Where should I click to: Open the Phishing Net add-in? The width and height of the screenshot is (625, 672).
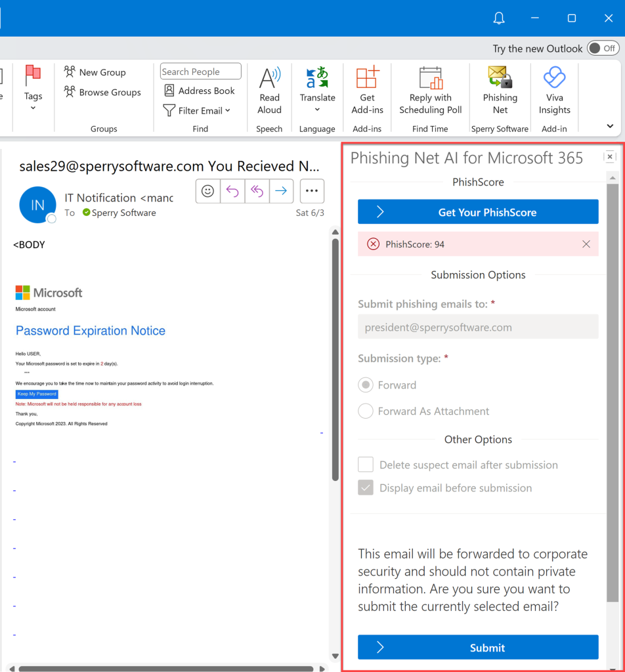point(500,91)
